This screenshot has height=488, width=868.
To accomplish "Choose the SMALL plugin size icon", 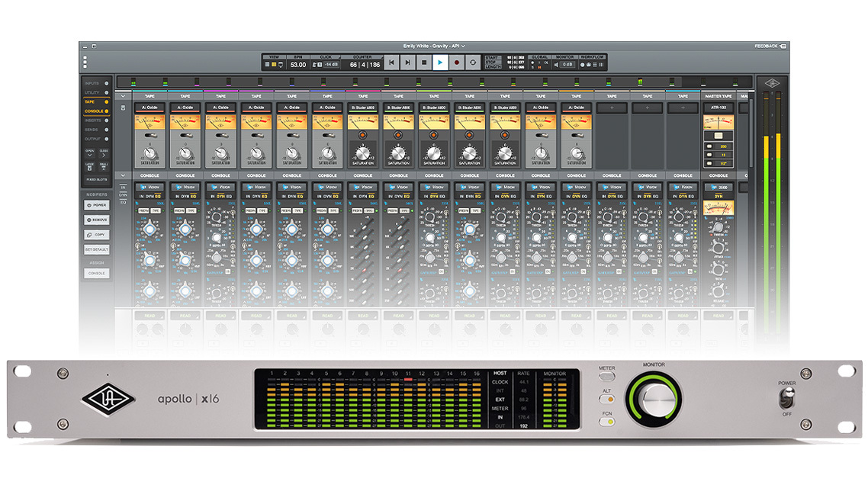I will point(104,167).
